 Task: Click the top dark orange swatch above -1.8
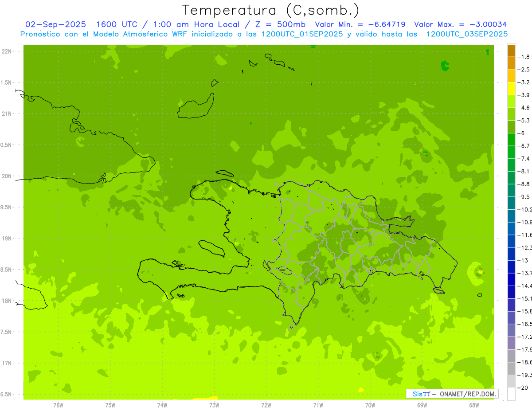click(x=511, y=51)
